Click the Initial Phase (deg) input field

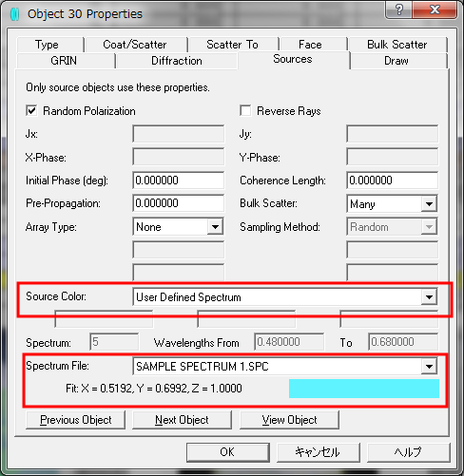tap(179, 181)
